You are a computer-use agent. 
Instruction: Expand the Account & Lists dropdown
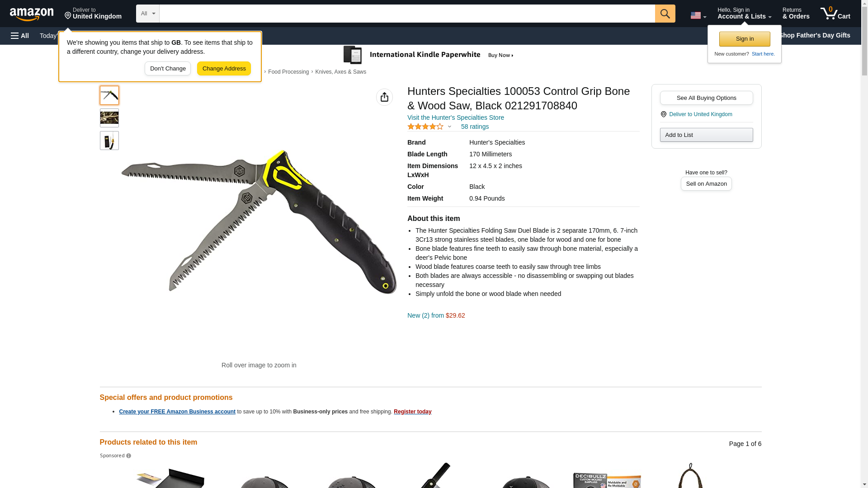click(x=744, y=14)
